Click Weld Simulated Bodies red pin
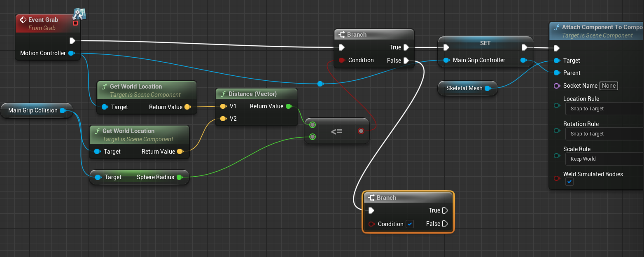The height and width of the screenshot is (257, 644). 557,178
